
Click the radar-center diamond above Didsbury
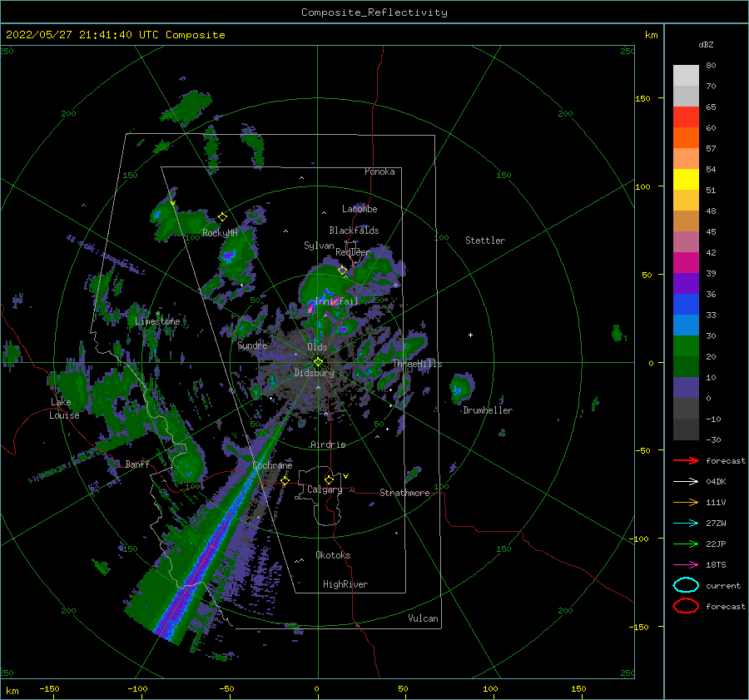point(318,362)
